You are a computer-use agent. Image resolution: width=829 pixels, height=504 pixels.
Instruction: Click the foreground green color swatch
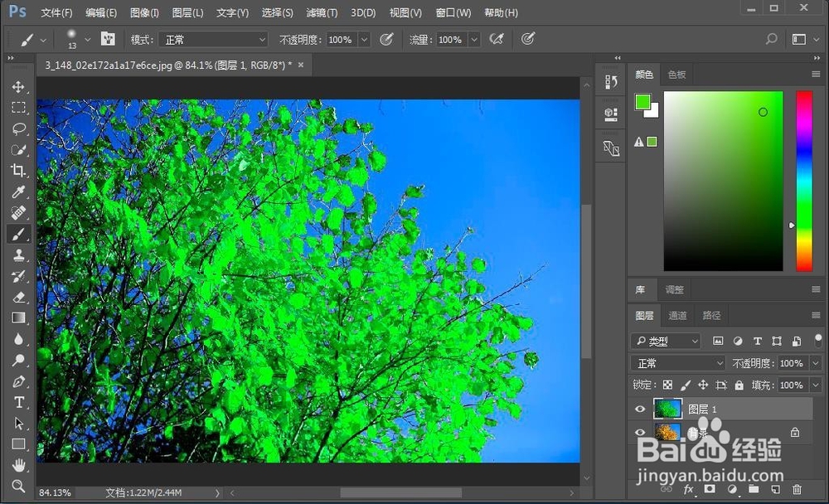tap(642, 101)
